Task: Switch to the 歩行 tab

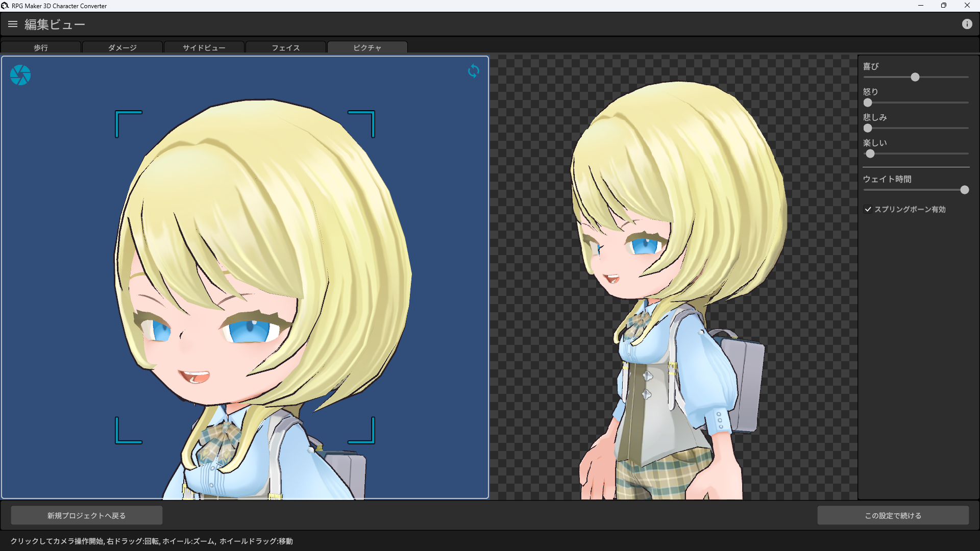Action: point(41,47)
